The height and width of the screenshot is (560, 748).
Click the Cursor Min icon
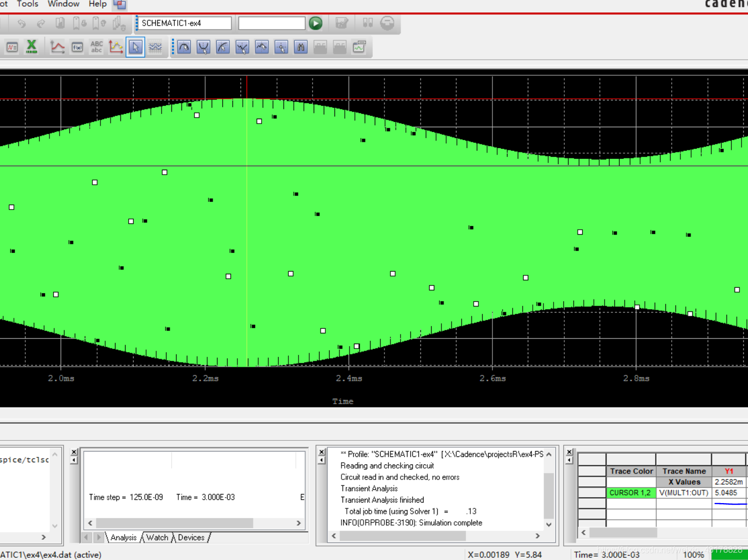point(242,47)
